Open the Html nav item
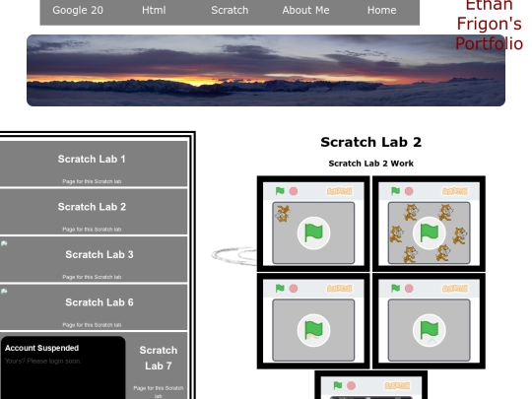The image size is (532, 399). click(154, 10)
